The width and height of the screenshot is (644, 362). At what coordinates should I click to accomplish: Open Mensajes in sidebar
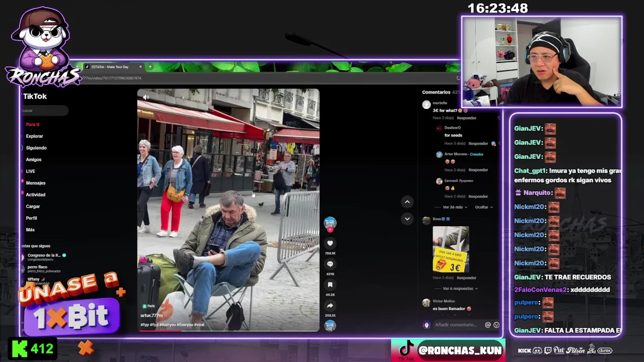tap(36, 183)
